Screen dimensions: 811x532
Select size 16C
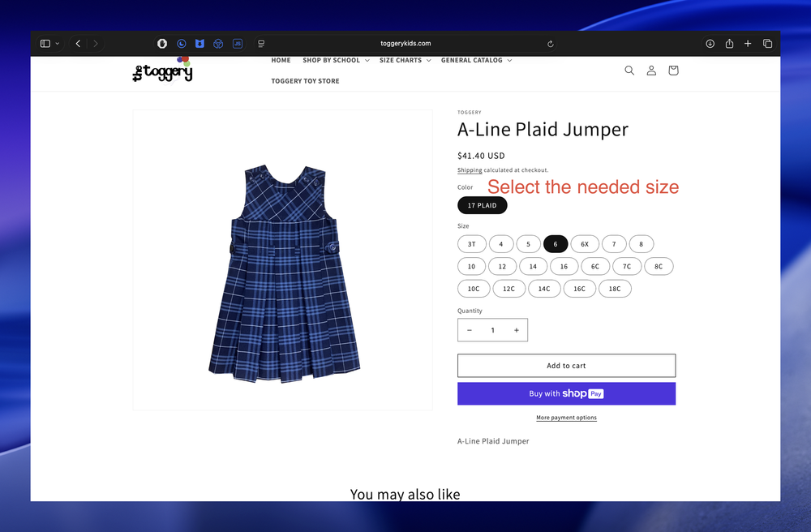pyautogui.click(x=579, y=289)
